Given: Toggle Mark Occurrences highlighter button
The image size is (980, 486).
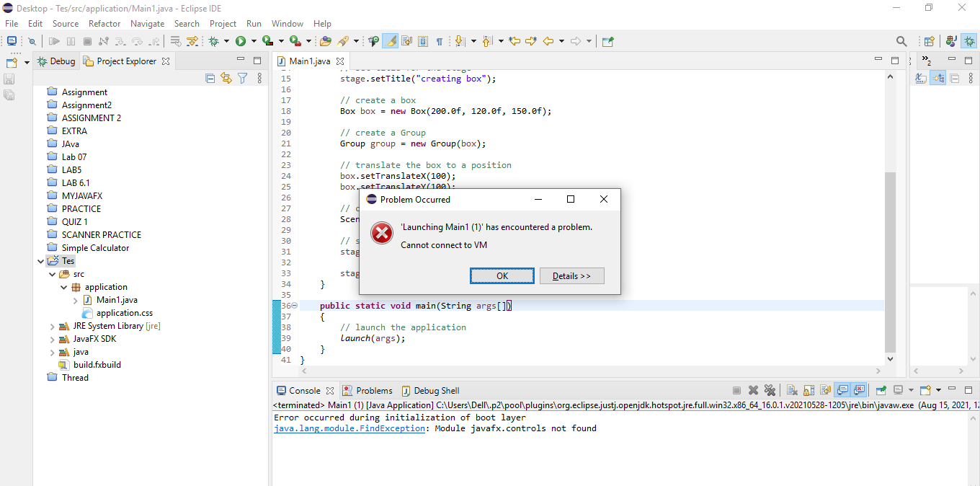Looking at the screenshot, I should [391, 42].
